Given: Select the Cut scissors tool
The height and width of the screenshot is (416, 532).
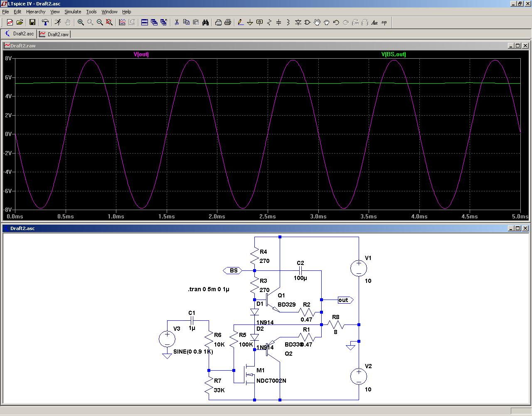Looking at the screenshot, I should click(x=177, y=22).
